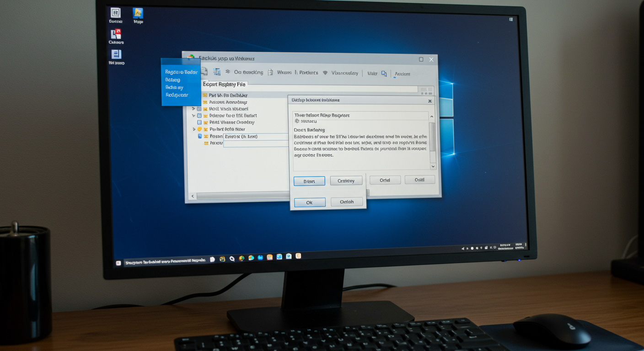644x351 pixels.
Task: Expand the third tree row using its arrow
Action: click(193, 109)
